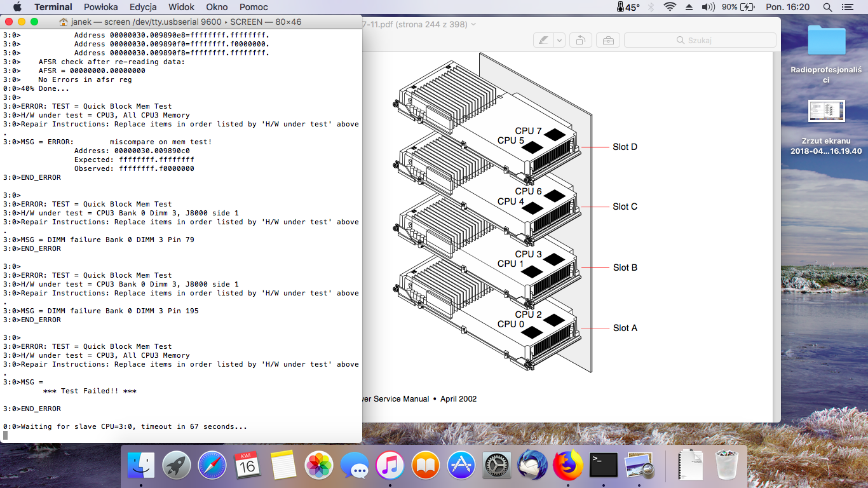868x488 pixels.
Task: Open the Trash in the Dock
Action: (726, 466)
